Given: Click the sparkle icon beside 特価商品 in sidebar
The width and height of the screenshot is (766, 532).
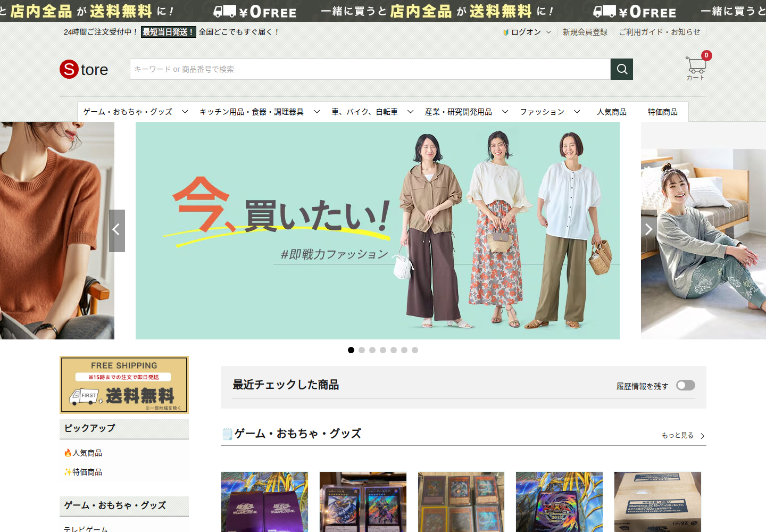Looking at the screenshot, I should point(68,472).
